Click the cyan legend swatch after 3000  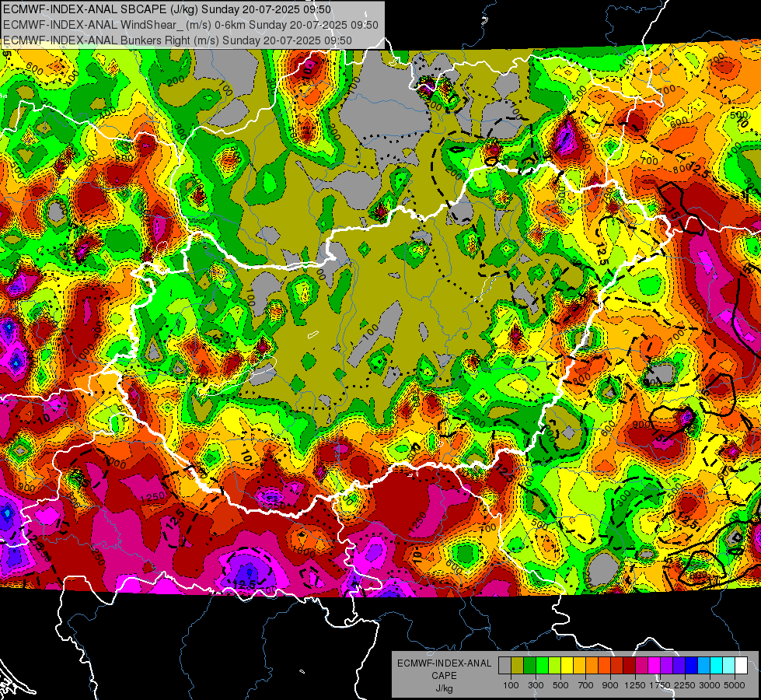tap(717, 666)
